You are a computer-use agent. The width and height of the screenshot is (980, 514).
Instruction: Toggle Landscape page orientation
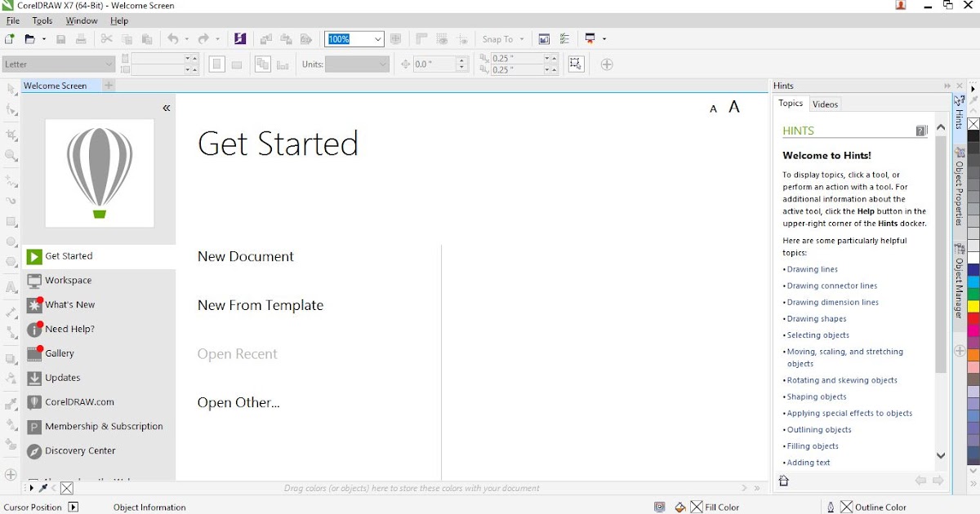point(237,64)
